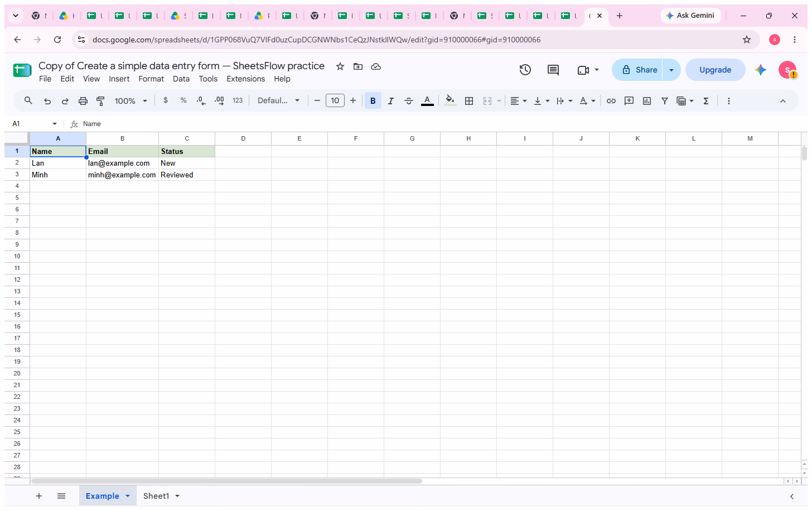Screen dimensions: 812x511
Task: Open the toolbar three-dot More menu
Action: click(728, 100)
